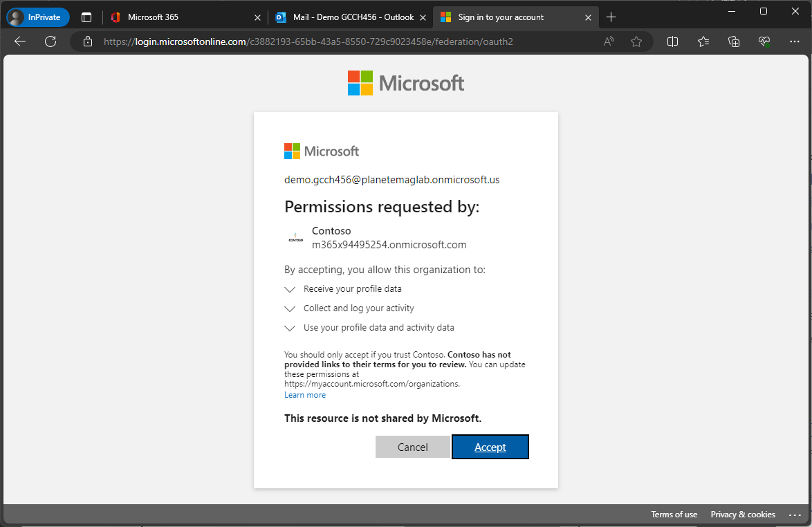Expand the Collect and log your activity permission

[x=290, y=308]
